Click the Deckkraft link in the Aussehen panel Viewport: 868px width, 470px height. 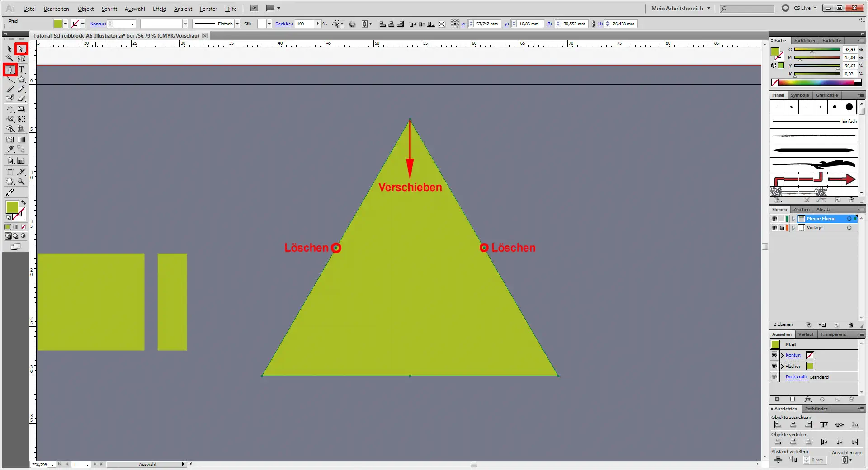[796, 377]
